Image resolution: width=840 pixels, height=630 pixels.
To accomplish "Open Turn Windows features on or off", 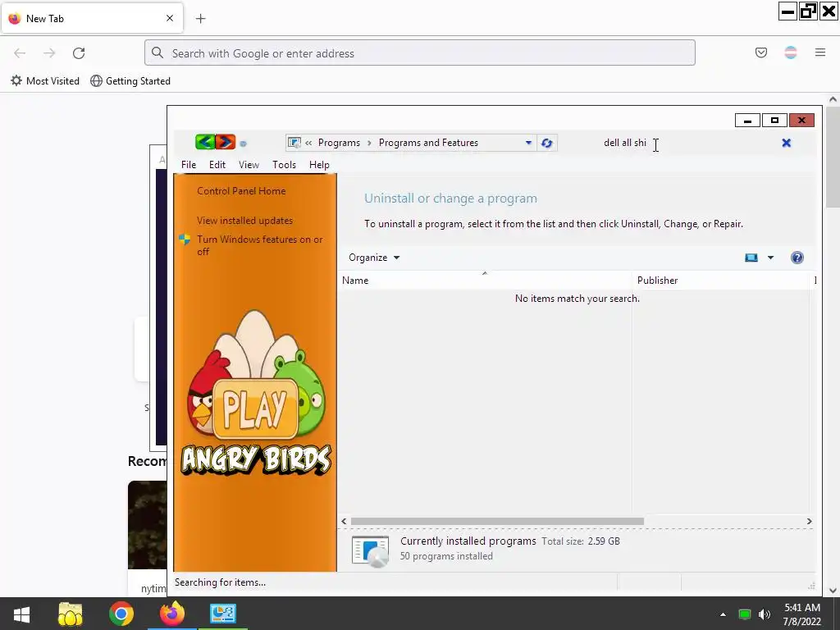I will 260,245.
